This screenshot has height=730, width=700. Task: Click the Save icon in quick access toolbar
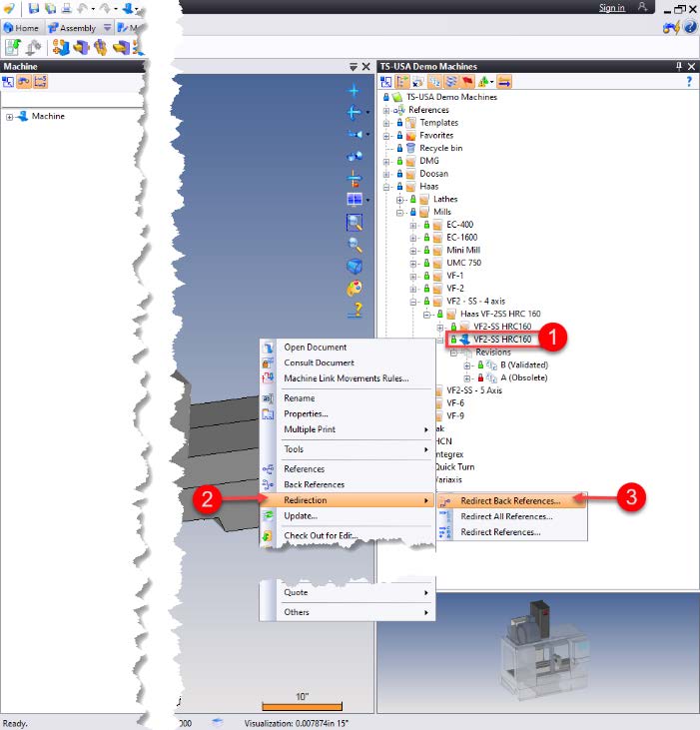(x=34, y=8)
